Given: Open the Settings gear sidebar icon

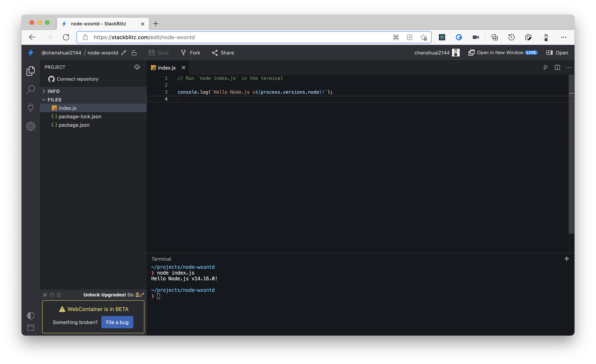Looking at the screenshot, I should click(31, 126).
